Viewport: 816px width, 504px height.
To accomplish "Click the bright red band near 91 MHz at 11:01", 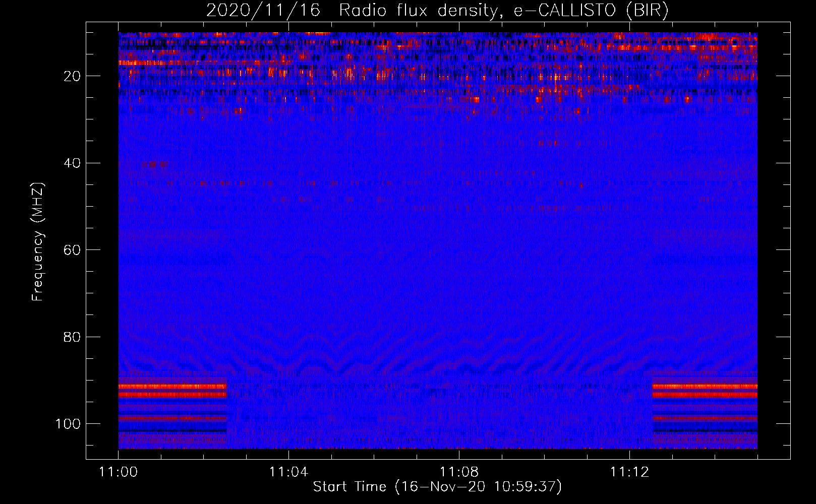I will pos(173,387).
